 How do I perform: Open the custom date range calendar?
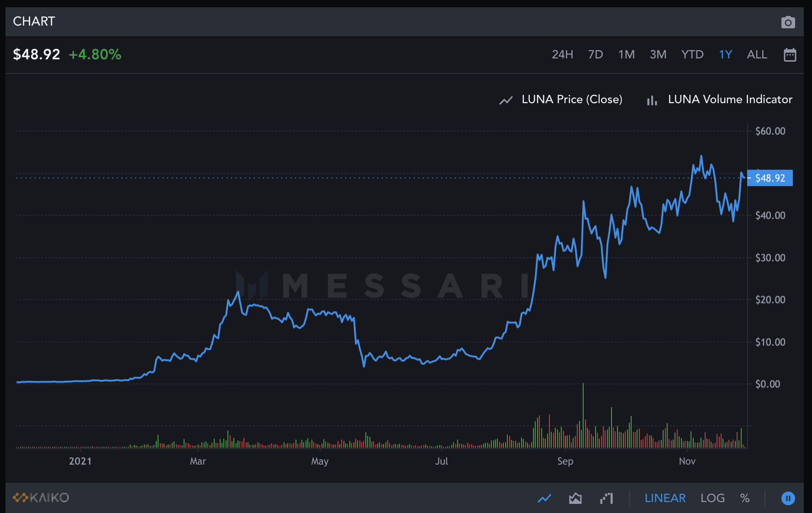tap(790, 55)
